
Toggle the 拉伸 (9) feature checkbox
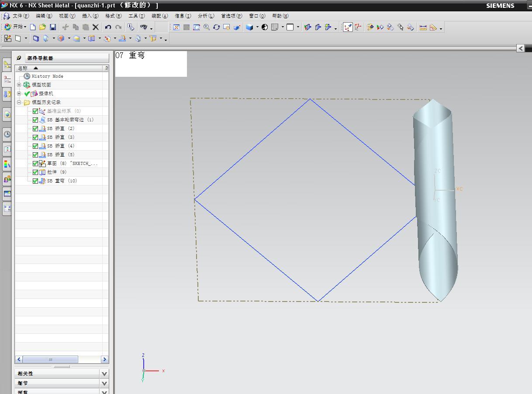click(x=35, y=172)
